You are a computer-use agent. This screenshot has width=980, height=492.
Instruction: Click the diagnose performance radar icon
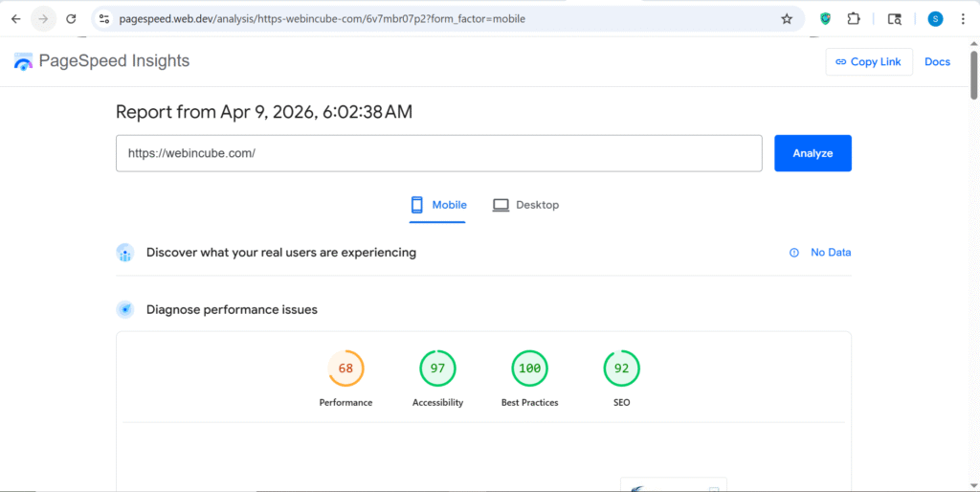125,309
